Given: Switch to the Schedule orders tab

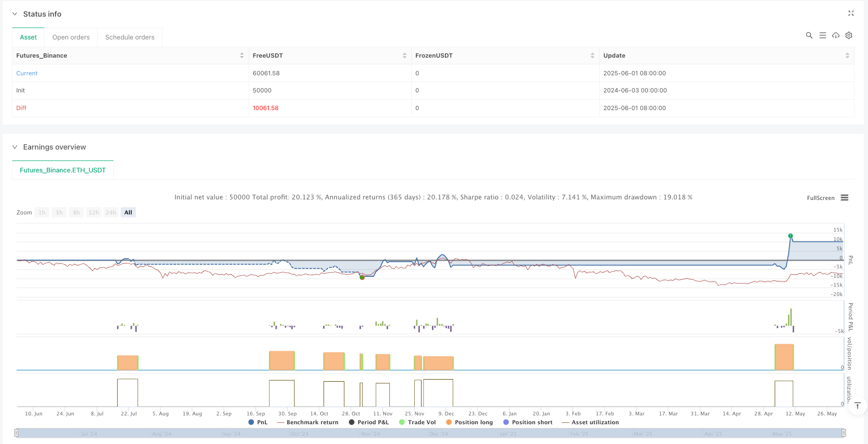Looking at the screenshot, I should tap(130, 37).
